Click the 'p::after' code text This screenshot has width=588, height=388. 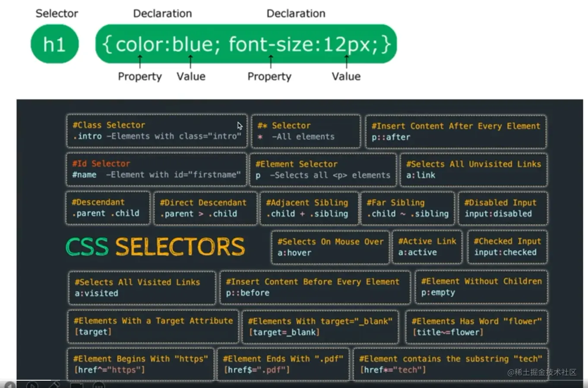pos(391,137)
